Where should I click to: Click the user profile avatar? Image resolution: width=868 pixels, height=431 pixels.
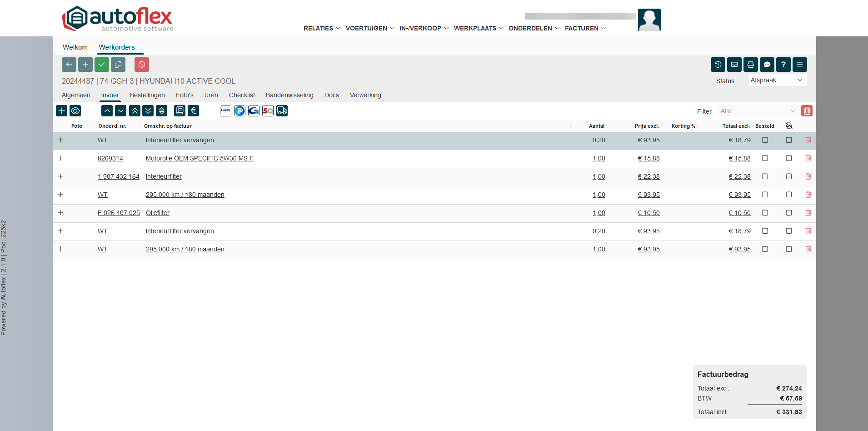[649, 20]
